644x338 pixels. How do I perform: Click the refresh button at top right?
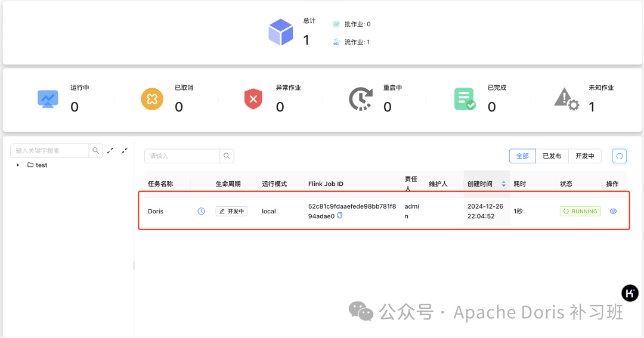(x=620, y=156)
